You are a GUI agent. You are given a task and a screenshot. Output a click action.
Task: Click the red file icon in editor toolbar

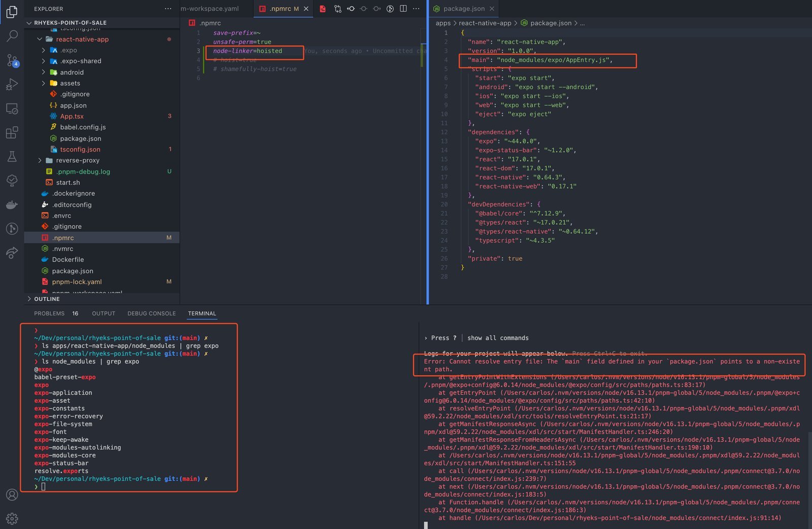pos(323,9)
